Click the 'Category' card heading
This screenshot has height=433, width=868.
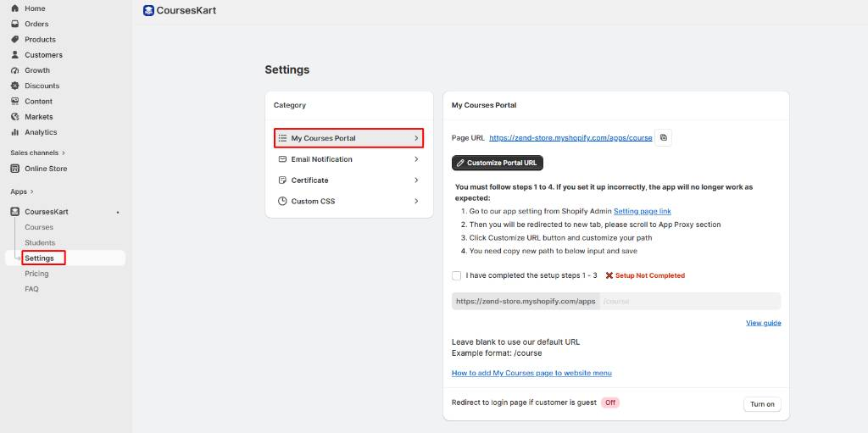coord(290,105)
